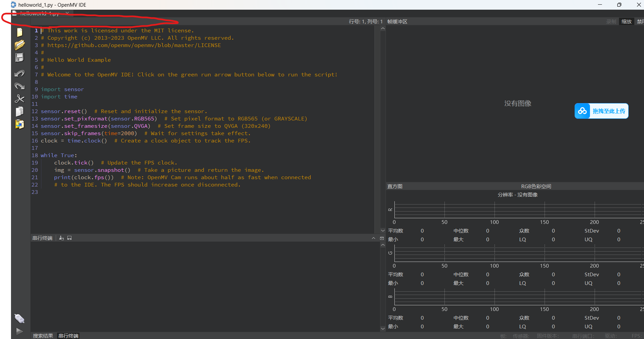Click sensor.set_framesize line 14 code
The image size is (644, 339).
(x=95, y=126)
